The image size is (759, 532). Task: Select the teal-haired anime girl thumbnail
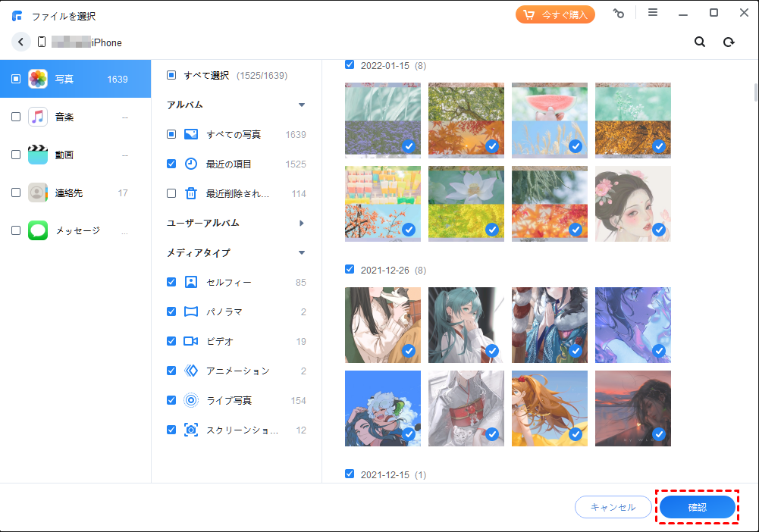466,325
